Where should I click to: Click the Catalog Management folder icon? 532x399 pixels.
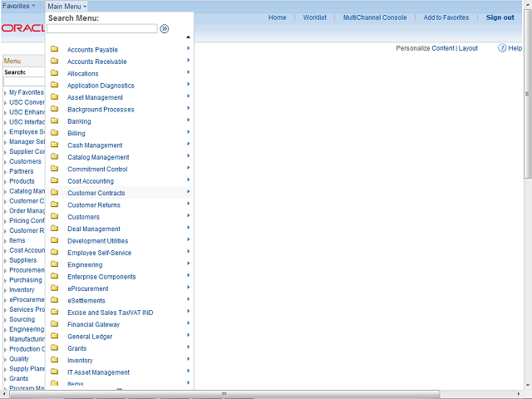coord(54,157)
